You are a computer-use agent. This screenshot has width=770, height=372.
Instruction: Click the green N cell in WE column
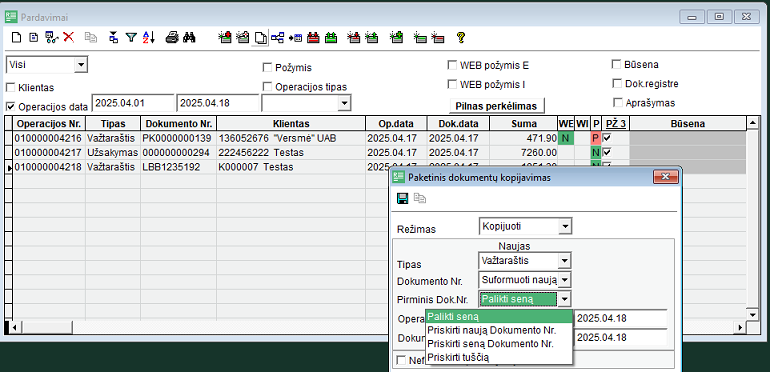coord(566,138)
